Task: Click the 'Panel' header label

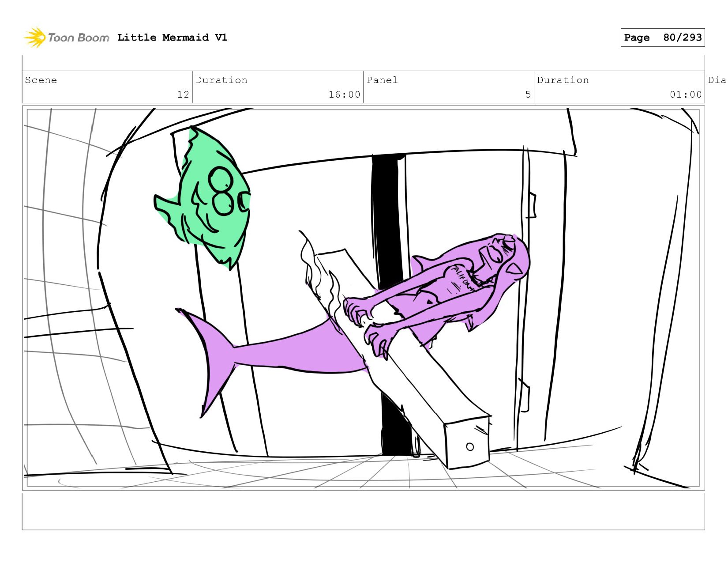Action: (x=382, y=80)
